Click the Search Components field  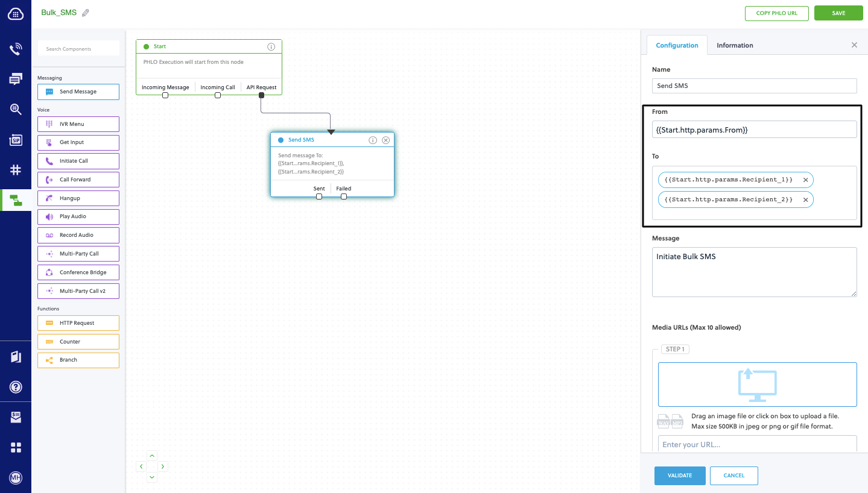(78, 47)
